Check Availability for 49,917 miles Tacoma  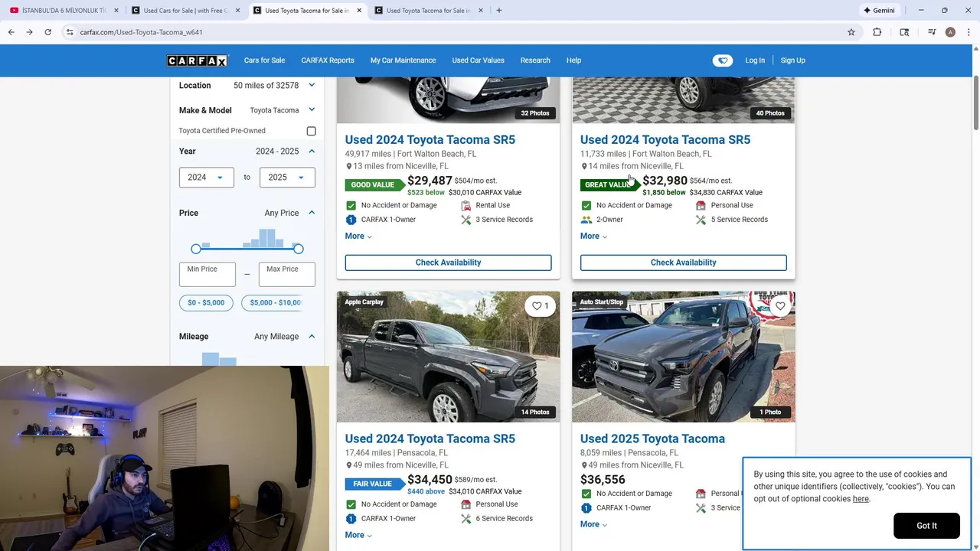coord(448,262)
